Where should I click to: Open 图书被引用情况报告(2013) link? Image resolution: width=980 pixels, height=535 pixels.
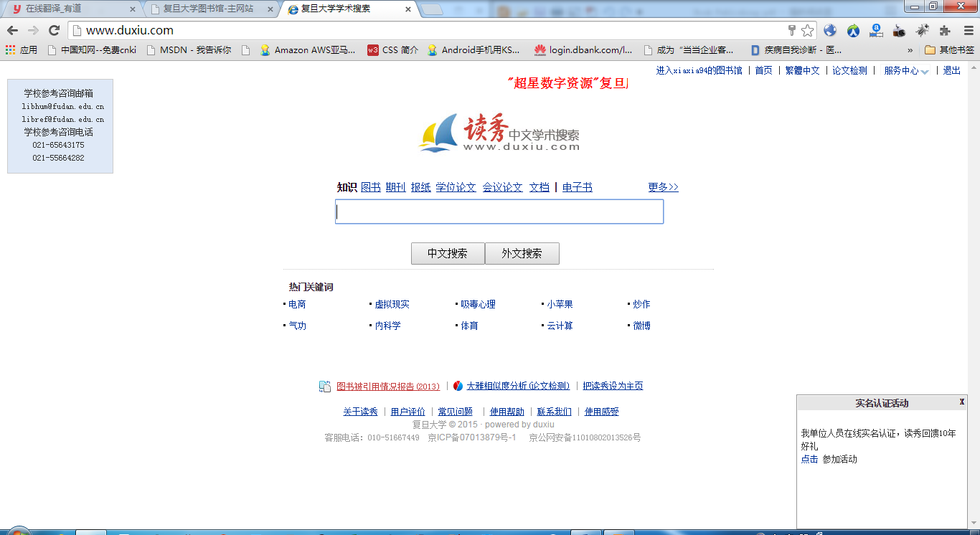click(388, 386)
